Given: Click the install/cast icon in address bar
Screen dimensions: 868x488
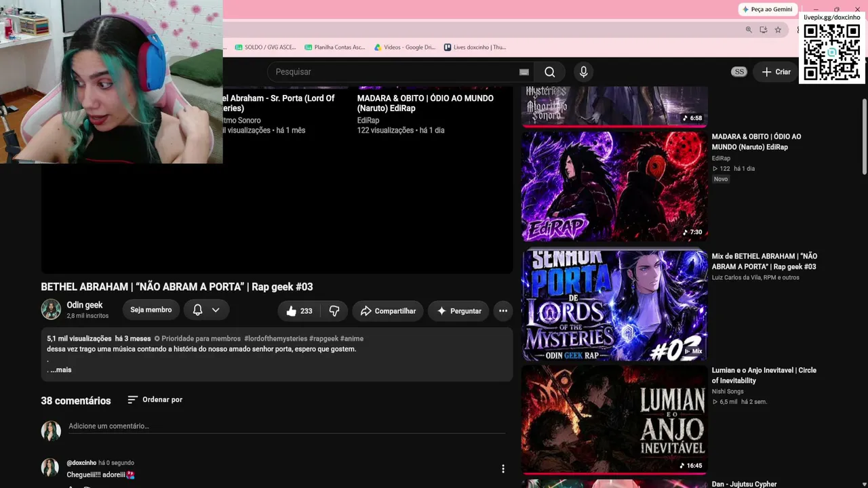Looking at the screenshot, I should 764,30.
